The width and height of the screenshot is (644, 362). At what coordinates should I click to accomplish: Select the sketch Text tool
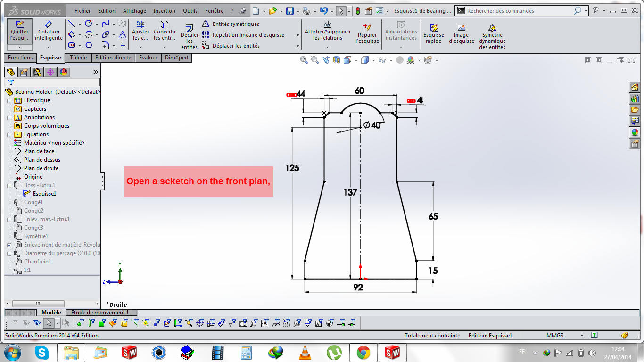[x=123, y=34]
